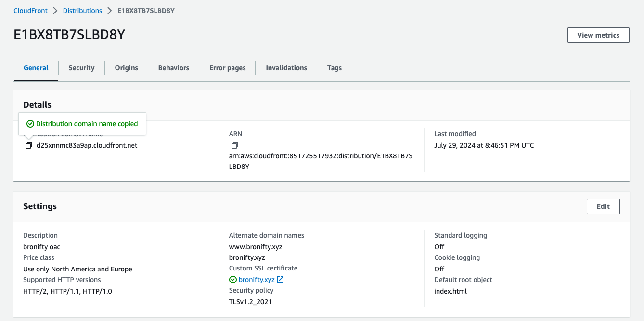Open the Distributions list from breadcrumb
This screenshot has width=644, height=321.
coord(82,10)
